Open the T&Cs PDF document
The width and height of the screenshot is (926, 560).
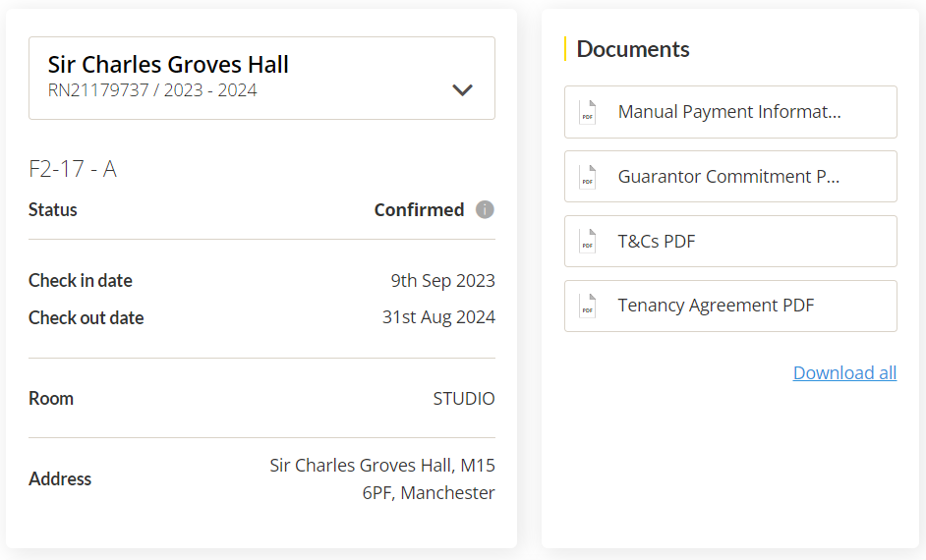730,241
